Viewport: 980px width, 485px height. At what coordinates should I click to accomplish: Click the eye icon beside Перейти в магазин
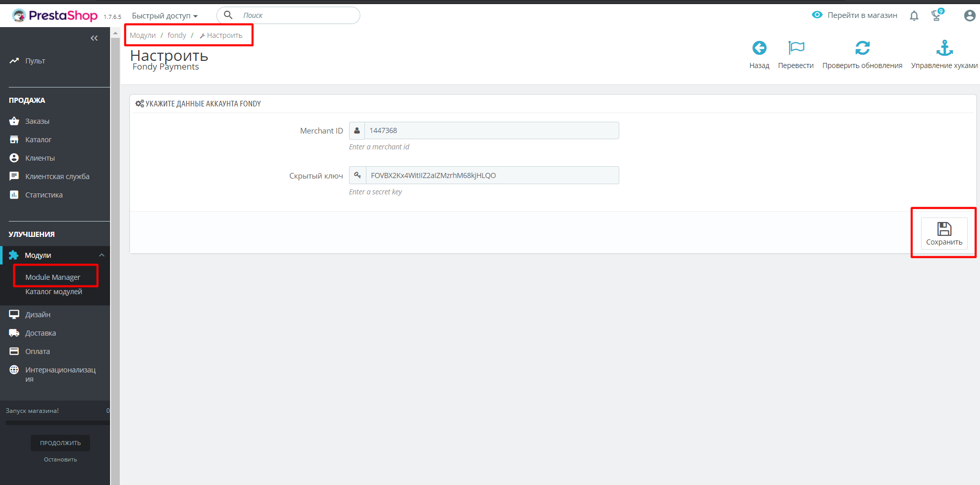[x=817, y=15]
